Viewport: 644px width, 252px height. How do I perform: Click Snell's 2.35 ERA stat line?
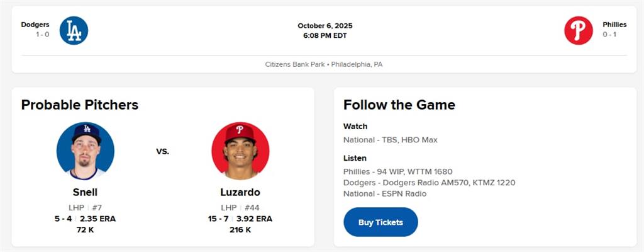[x=97, y=219]
